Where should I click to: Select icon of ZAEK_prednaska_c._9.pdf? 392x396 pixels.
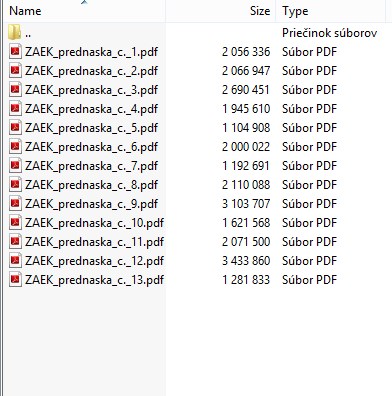(15, 203)
